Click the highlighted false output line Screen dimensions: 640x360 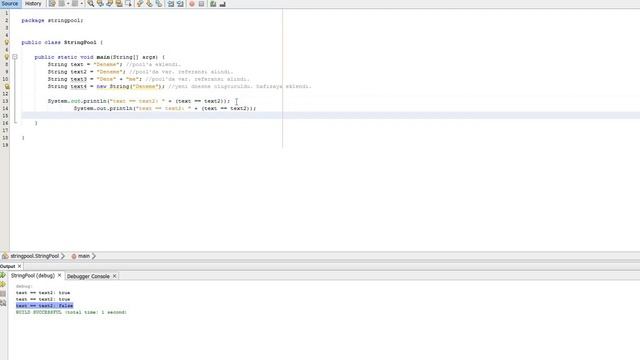tap(44, 306)
